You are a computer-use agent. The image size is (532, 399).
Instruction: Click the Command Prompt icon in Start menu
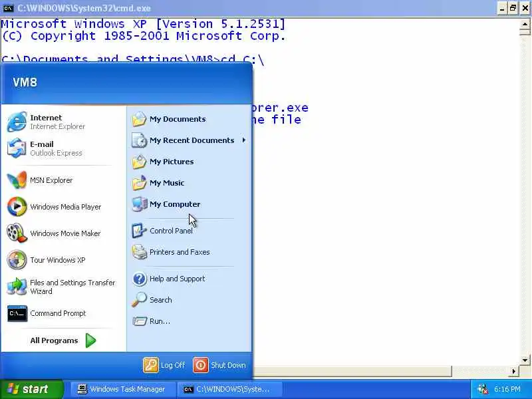17,313
